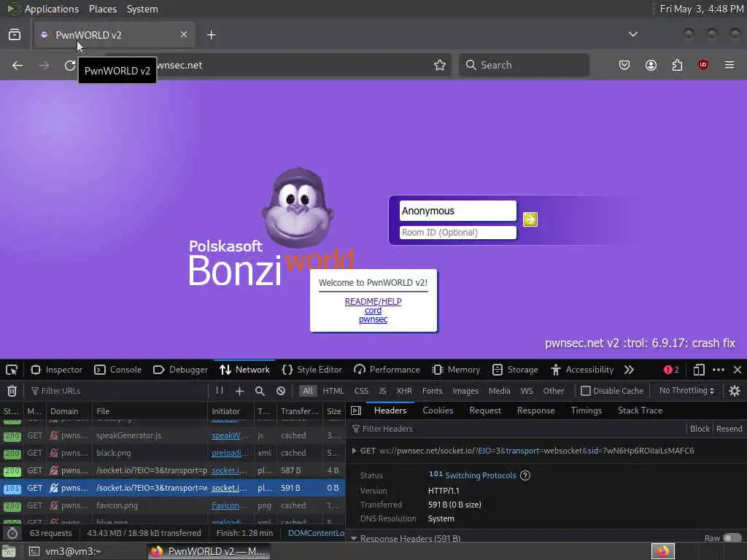Viewport: 747px width, 560px height.
Task: Open the Firefox View icon
Action: [x=15, y=35]
